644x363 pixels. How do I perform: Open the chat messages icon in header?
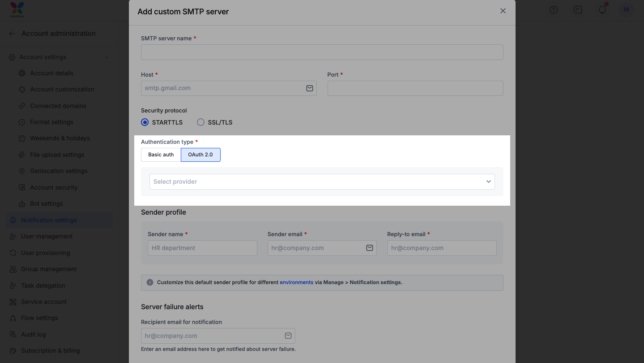click(578, 10)
